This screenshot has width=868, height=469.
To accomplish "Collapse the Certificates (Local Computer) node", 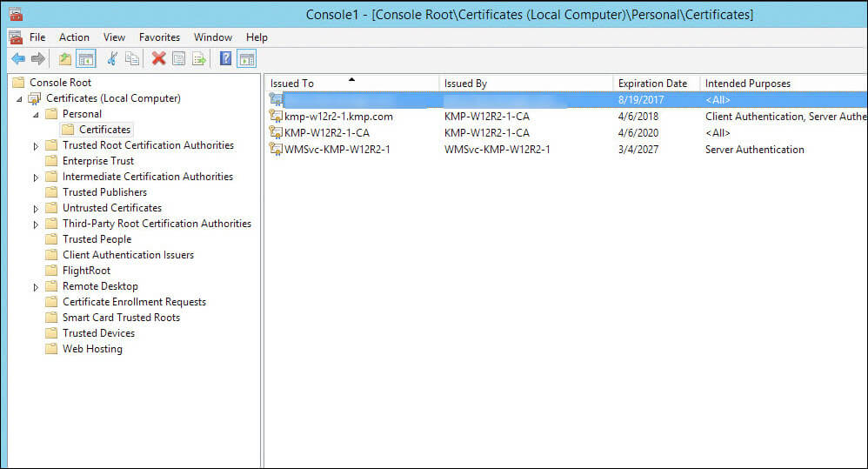I will [x=19, y=99].
